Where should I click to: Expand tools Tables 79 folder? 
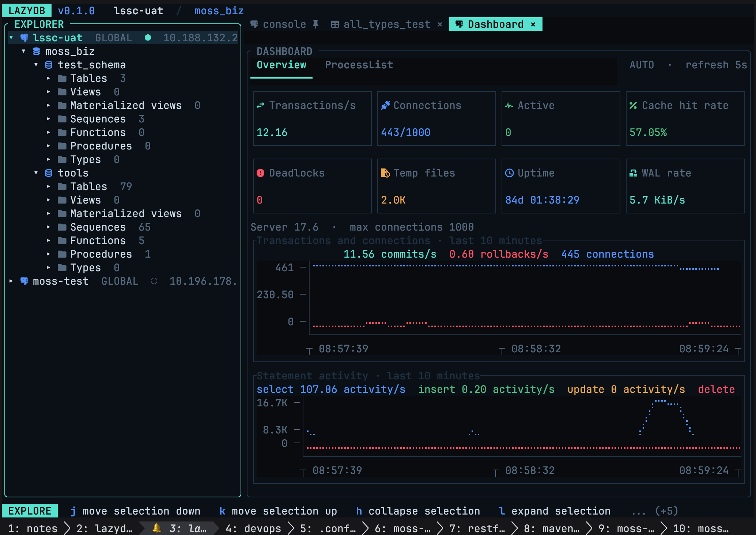tap(48, 186)
